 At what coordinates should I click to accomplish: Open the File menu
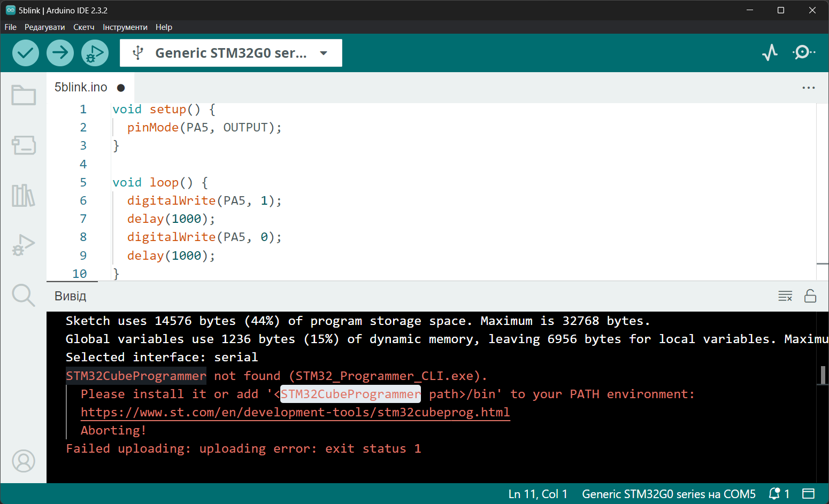point(11,27)
